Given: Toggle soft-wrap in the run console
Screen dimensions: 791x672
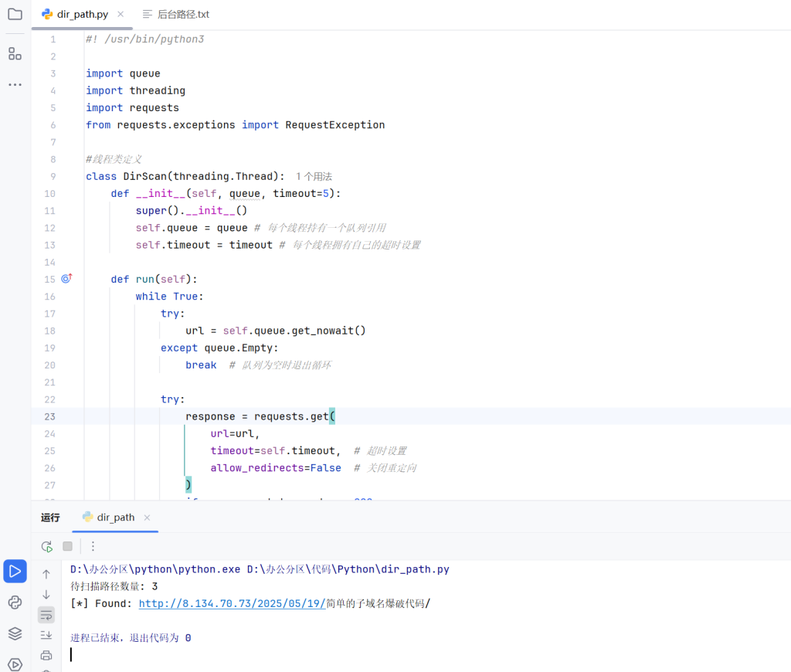Looking at the screenshot, I should (x=46, y=615).
